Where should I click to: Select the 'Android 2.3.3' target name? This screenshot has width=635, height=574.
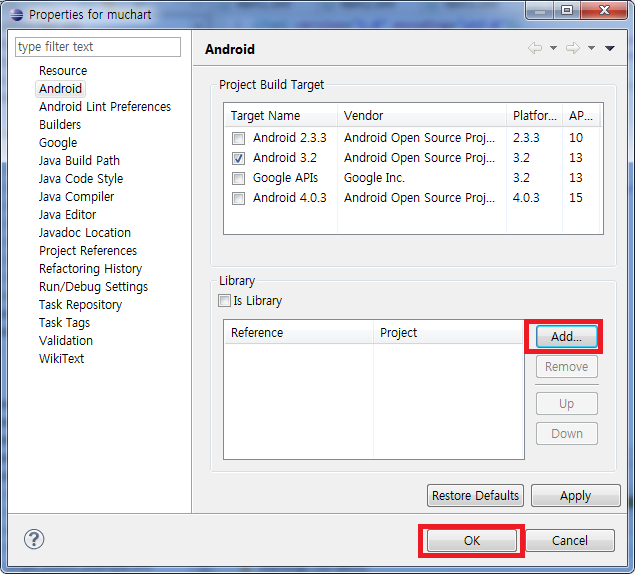(x=290, y=138)
